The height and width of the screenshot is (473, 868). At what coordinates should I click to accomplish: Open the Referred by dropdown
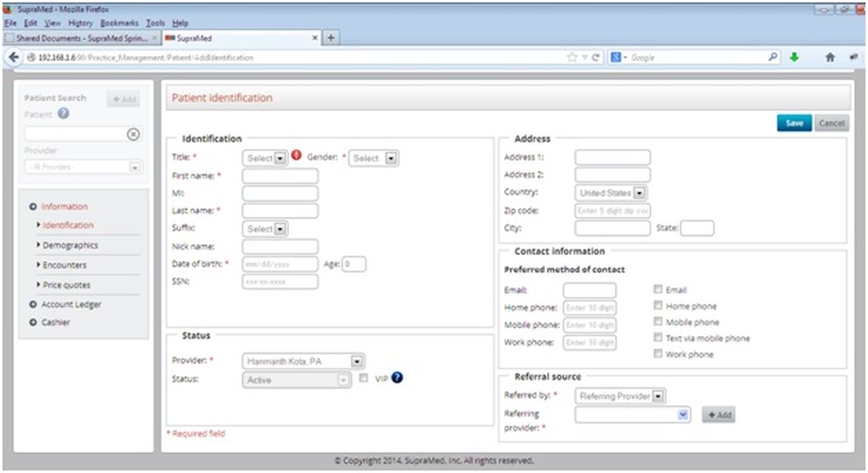point(619,396)
